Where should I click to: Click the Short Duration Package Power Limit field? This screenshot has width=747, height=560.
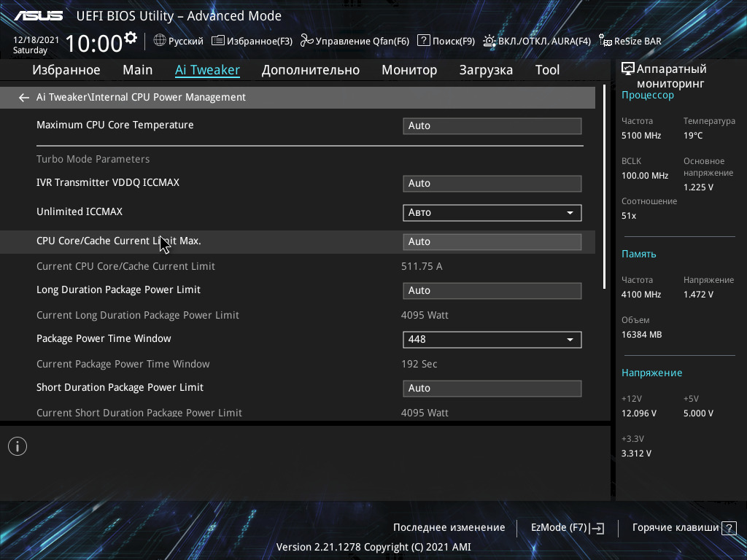pyautogui.click(x=492, y=388)
